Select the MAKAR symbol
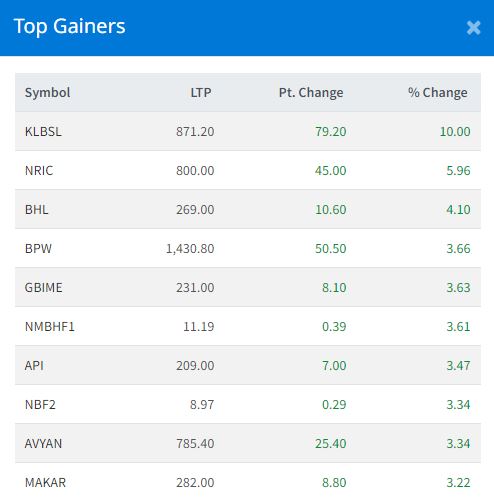 [45, 483]
